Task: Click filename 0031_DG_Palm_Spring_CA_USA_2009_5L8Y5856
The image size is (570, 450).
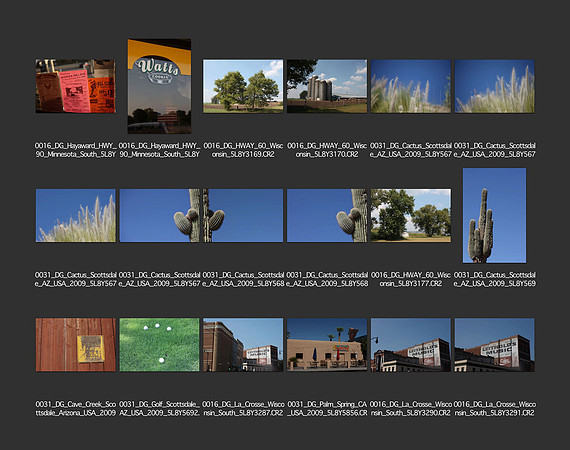Action: tap(327, 409)
